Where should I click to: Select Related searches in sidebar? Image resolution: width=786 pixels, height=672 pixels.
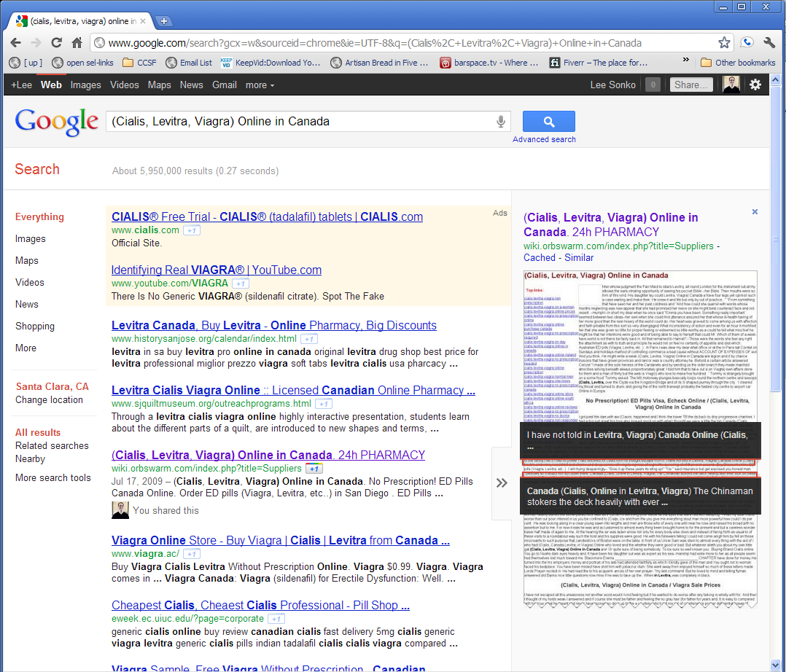click(52, 445)
